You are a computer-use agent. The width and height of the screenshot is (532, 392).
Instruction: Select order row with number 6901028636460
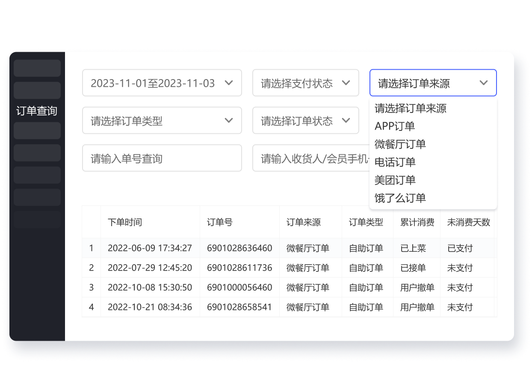point(239,248)
